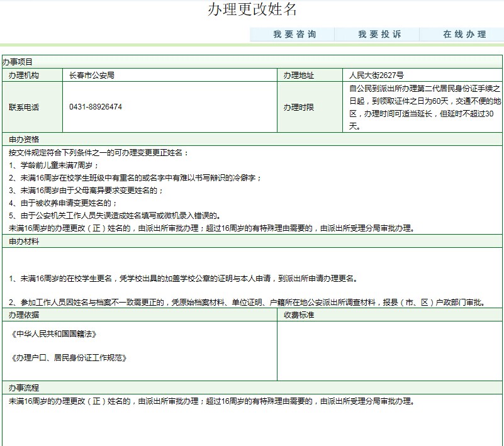
Task: Click the 办事项目 section header
Action: tap(252, 62)
